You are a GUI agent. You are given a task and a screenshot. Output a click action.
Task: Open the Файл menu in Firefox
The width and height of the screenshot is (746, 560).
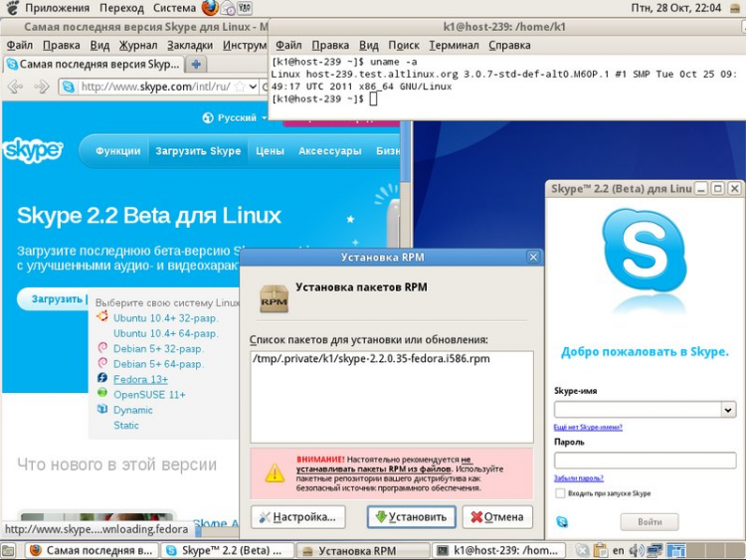tap(20, 45)
